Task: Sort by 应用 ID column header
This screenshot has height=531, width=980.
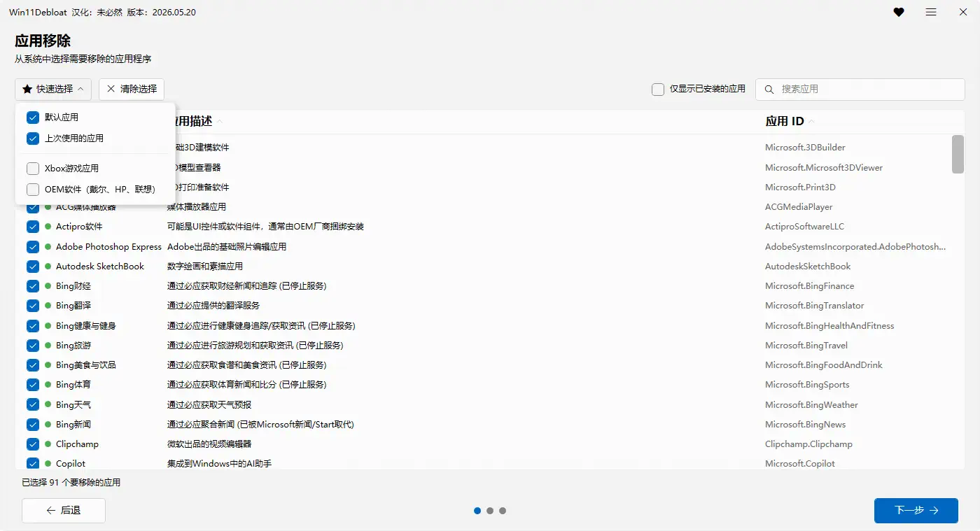Action: point(790,121)
